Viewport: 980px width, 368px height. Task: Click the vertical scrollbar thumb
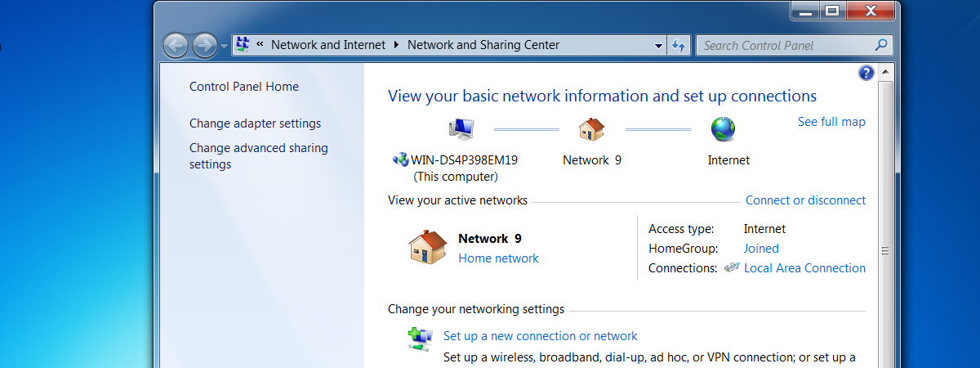[884, 250]
